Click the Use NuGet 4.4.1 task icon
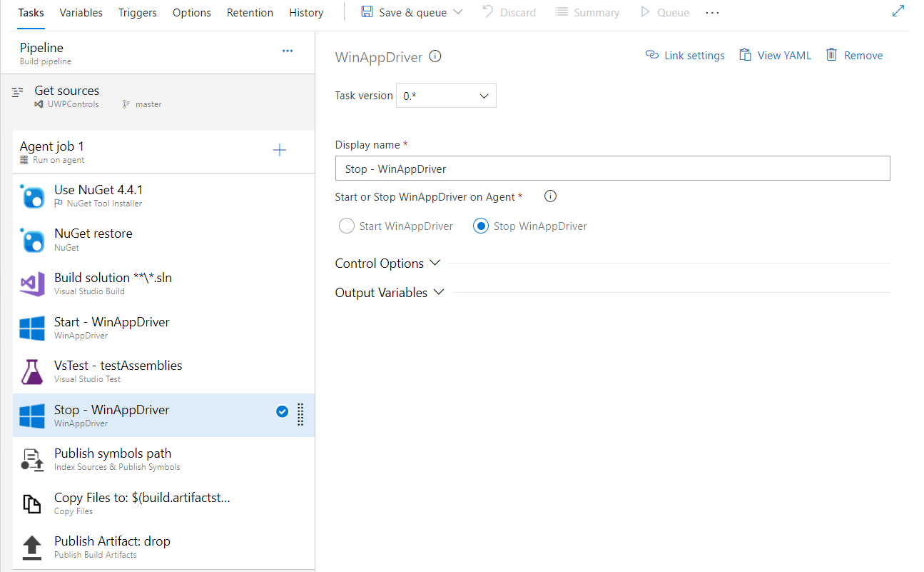 coord(32,196)
